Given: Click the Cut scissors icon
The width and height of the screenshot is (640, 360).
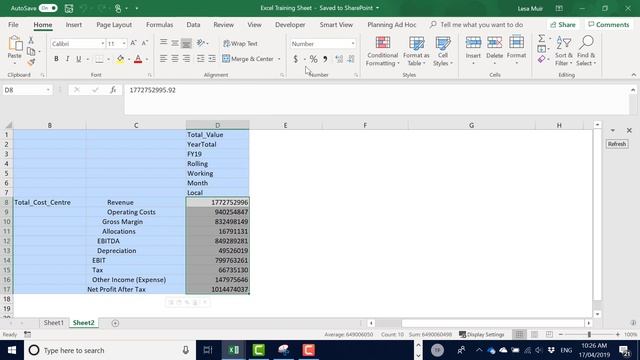Looking at the screenshot, I should click(x=31, y=40).
